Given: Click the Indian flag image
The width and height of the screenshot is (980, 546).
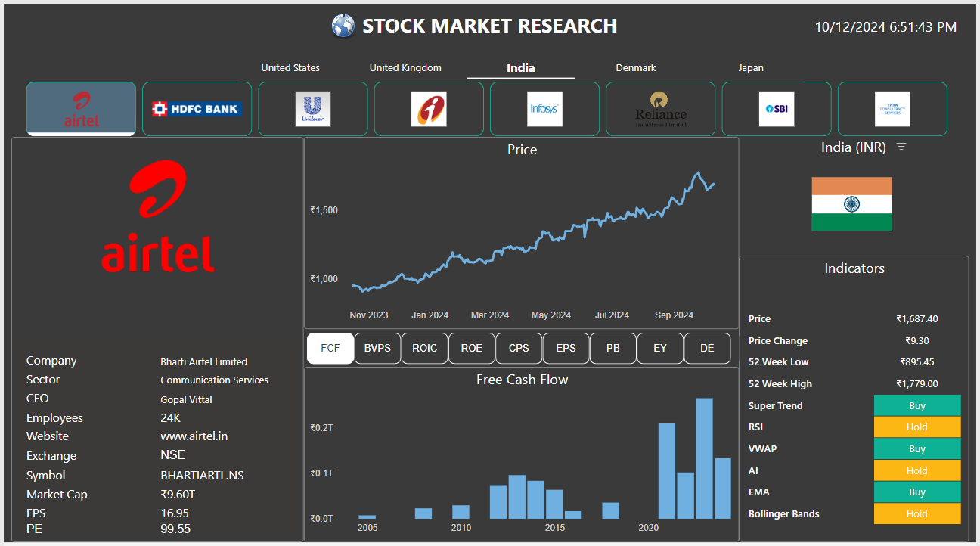Looking at the screenshot, I should click(851, 204).
